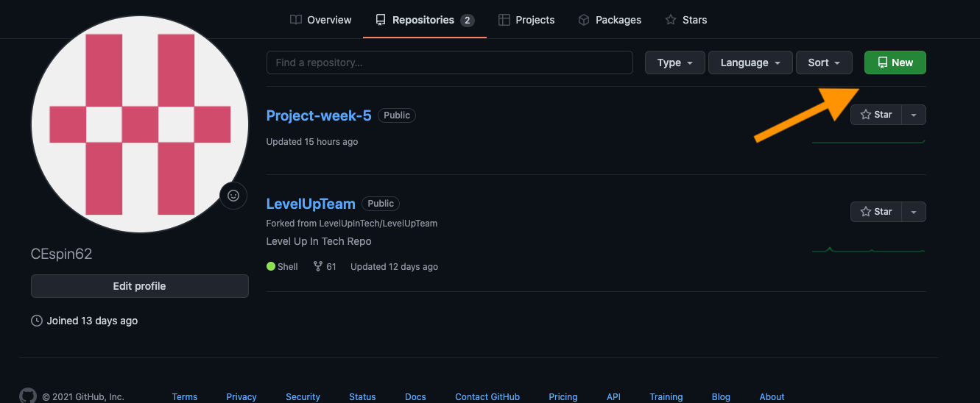Click the star icon beside Project-week-5
The image size is (980, 403).
[x=866, y=115]
